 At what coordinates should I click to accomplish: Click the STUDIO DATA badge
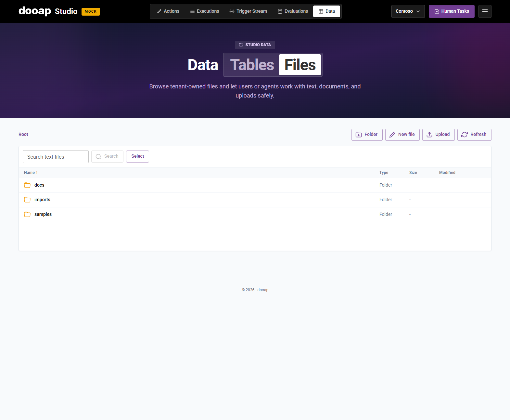(x=255, y=45)
